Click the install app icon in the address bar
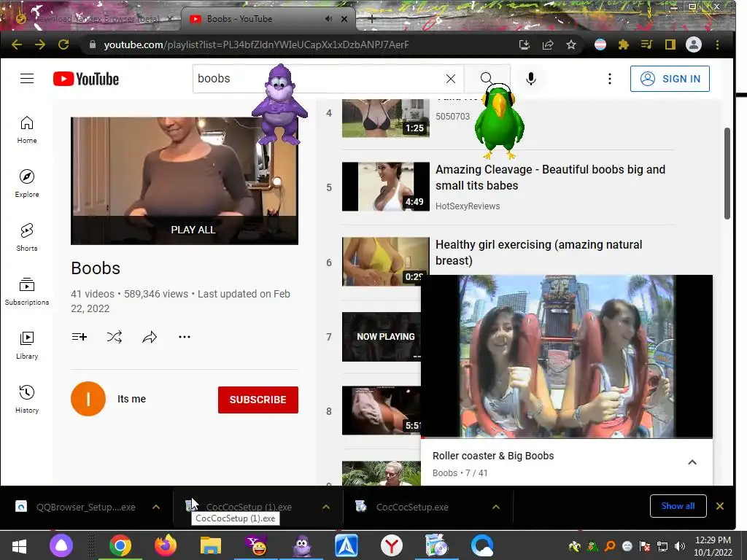The image size is (747, 560). tap(524, 44)
